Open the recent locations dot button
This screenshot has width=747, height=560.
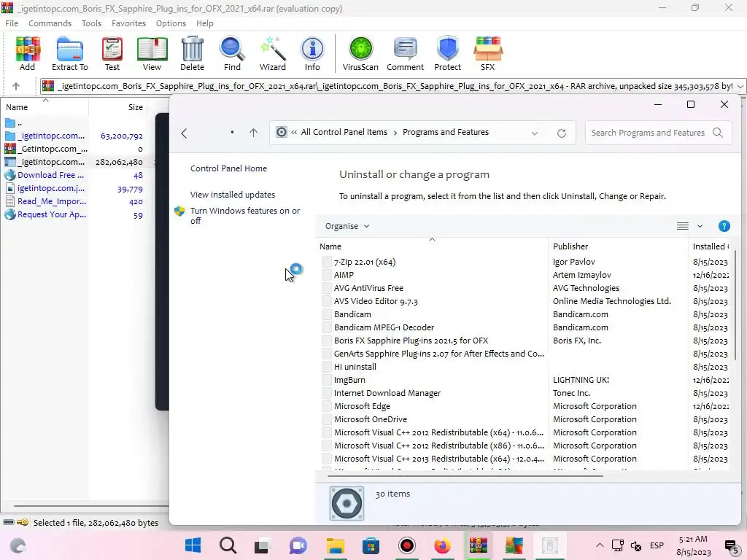232,133
